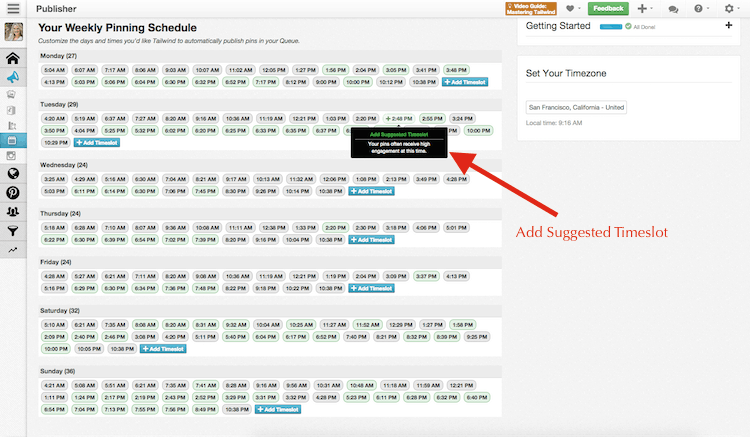
Task: Open the drafts images icon in sidebar
Action: 11,94
